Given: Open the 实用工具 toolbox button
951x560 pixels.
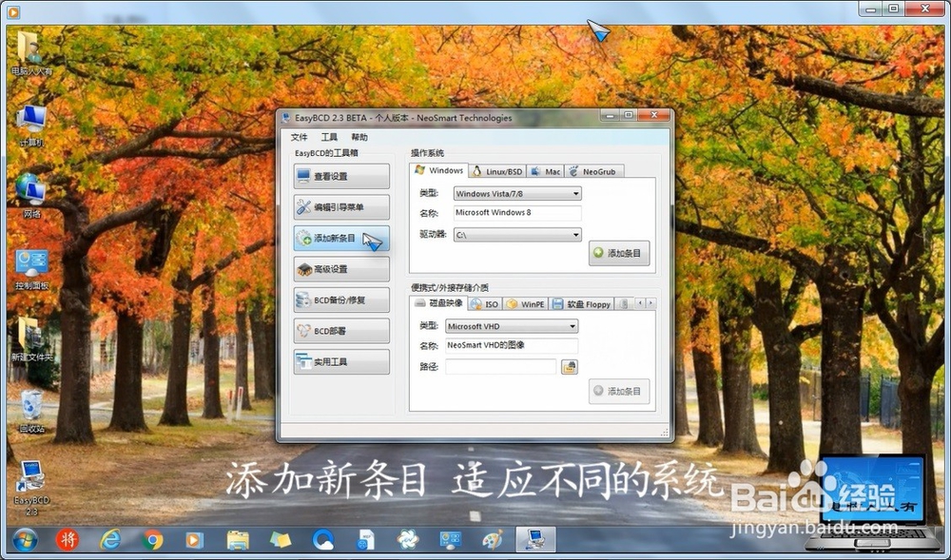Looking at the screenshot, I should [341, 362].
